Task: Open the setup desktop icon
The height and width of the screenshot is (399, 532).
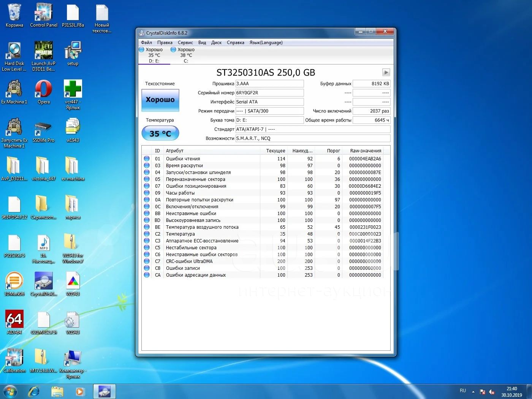Action: pyautogui.click(x=73, y=54)
